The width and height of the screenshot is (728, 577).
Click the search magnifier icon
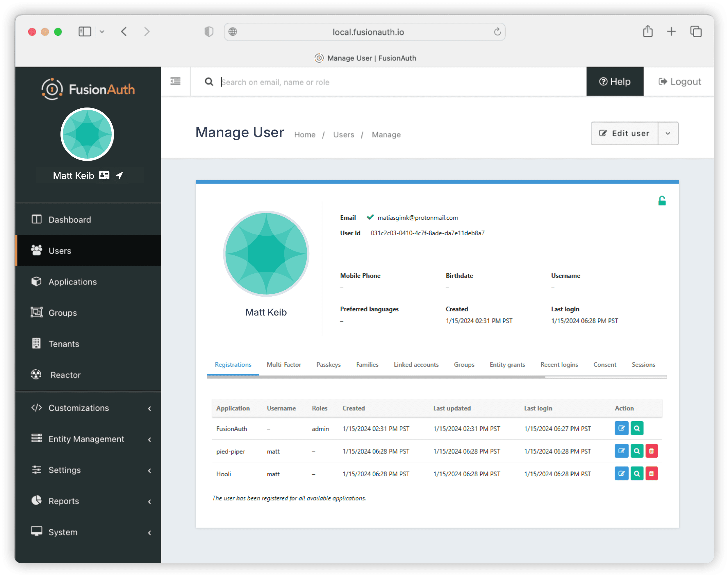pyautogui.click(x=209, y=82)
